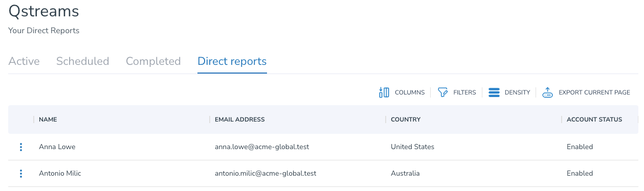Sort by the ACCOUNT STATUS column header
This screenshot has height=191, width=644.
click(594, 120)
